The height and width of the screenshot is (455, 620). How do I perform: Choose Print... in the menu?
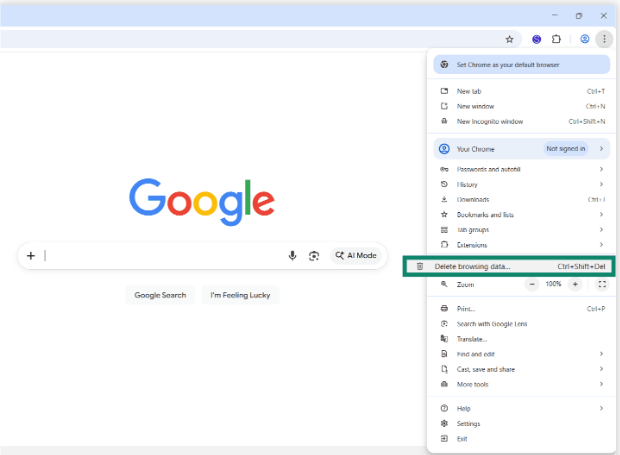[x=522, y=309]
